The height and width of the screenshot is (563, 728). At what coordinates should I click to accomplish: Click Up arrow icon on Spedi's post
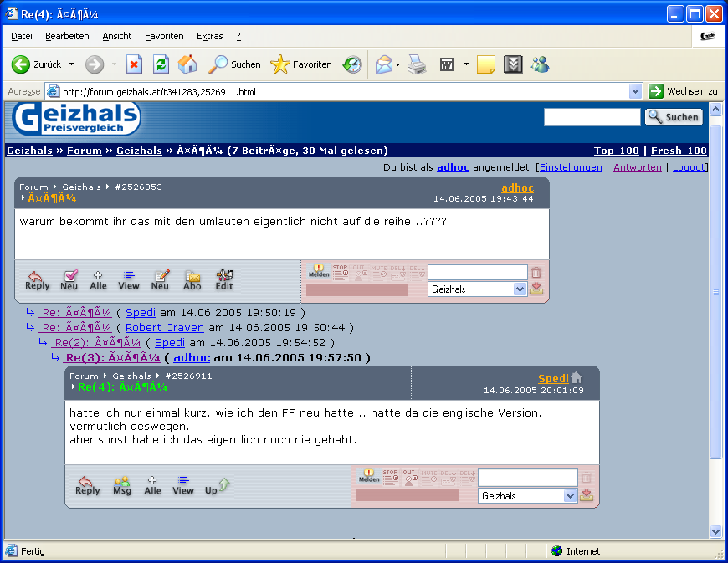(x=218, y=485)
